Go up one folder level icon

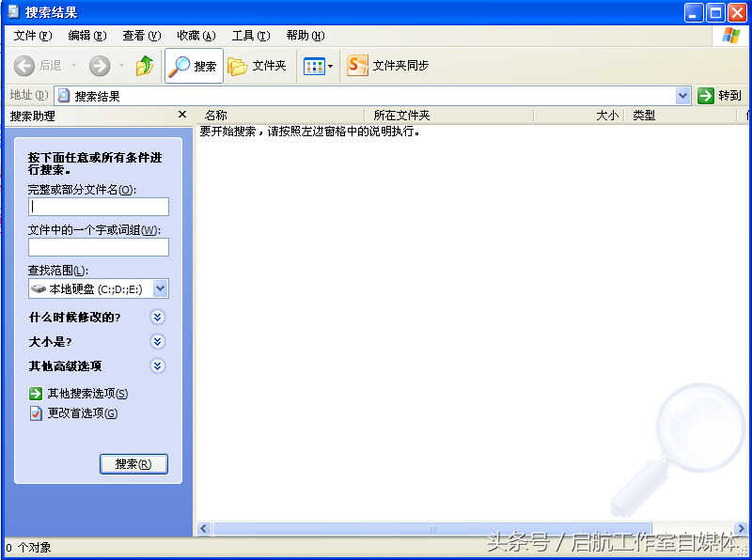(x=145, y=66)
